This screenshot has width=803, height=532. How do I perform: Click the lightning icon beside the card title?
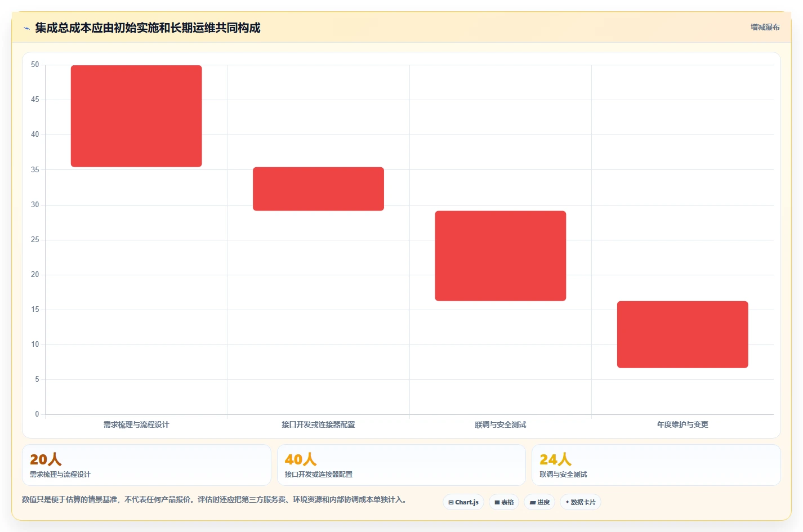[26, 28]
